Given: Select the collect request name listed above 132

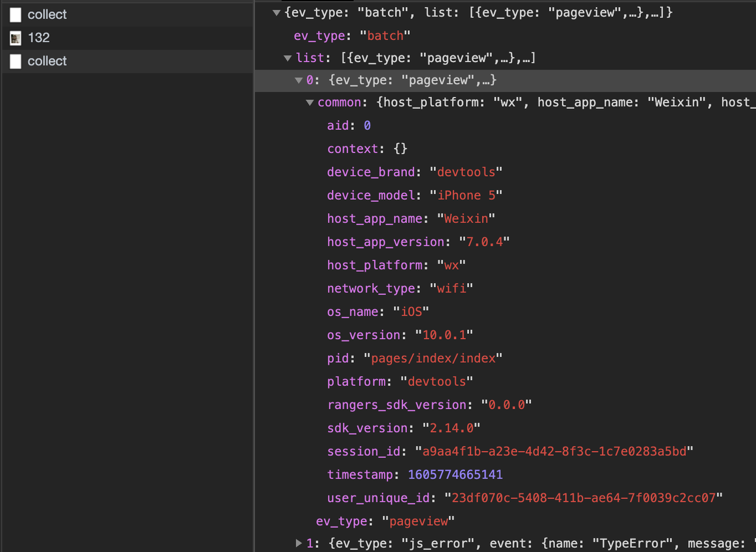Looking at the screenshot, I should click(47, 15).
